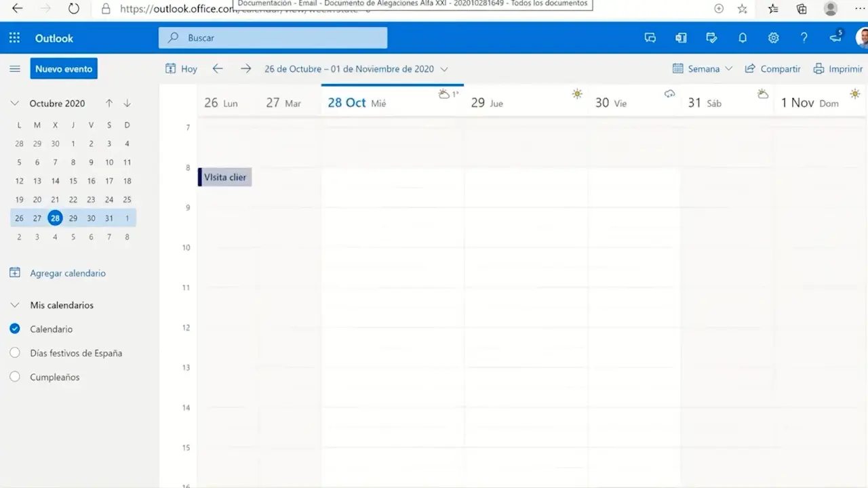
Task: Click the help question mark icon
Action: click(804, 38)
